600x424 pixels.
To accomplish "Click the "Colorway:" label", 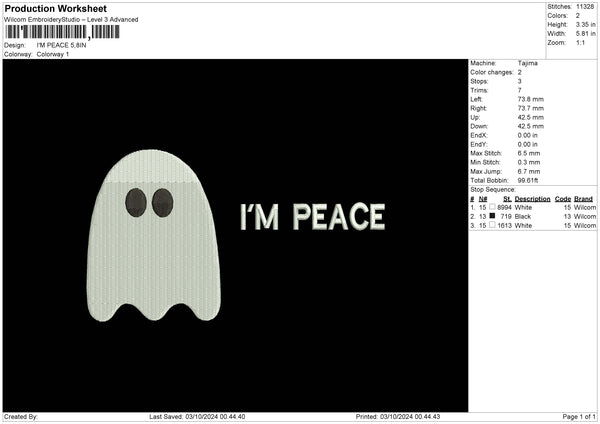I will click(18, 54).
